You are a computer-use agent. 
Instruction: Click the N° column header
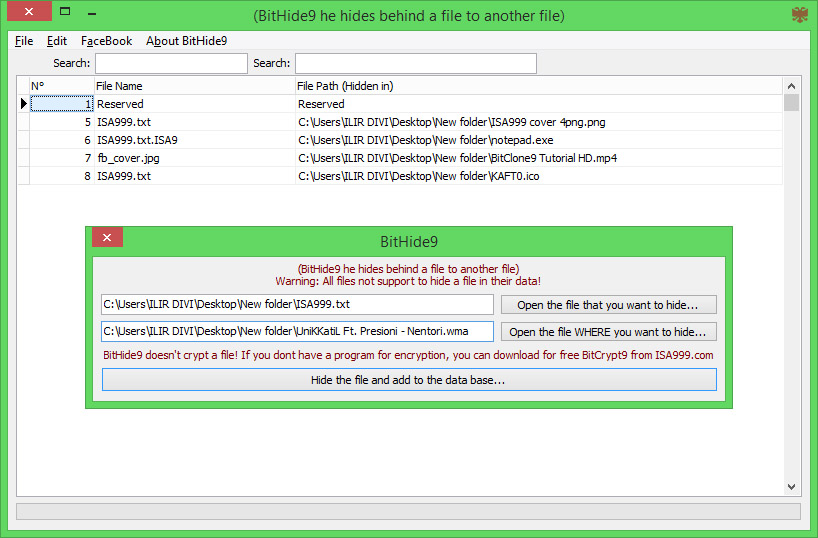[62, 86]
